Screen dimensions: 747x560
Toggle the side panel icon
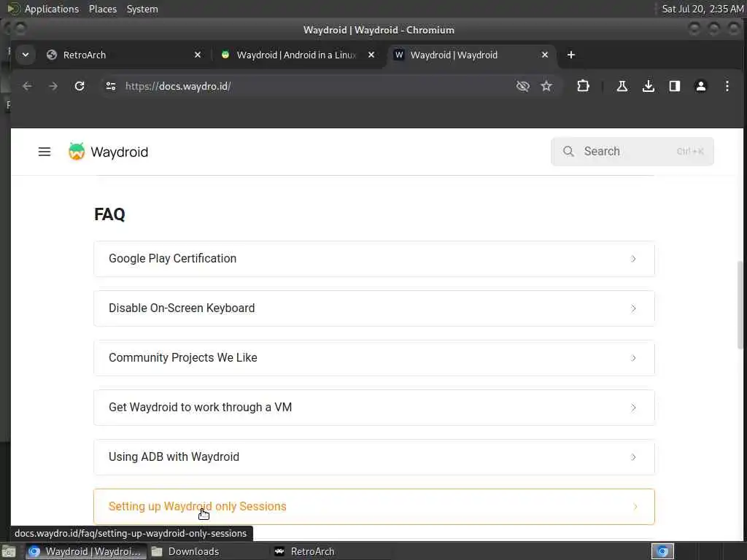point(675,86)
